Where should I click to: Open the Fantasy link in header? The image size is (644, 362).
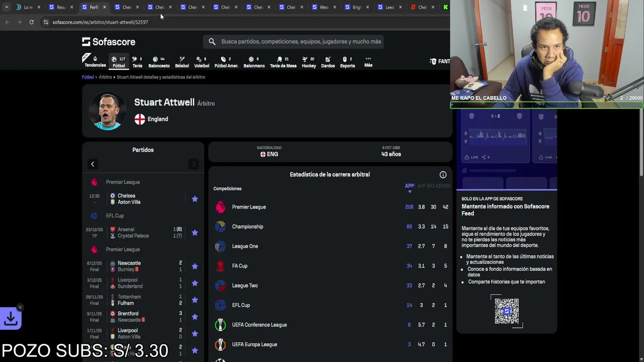click(x=440, y=61)
